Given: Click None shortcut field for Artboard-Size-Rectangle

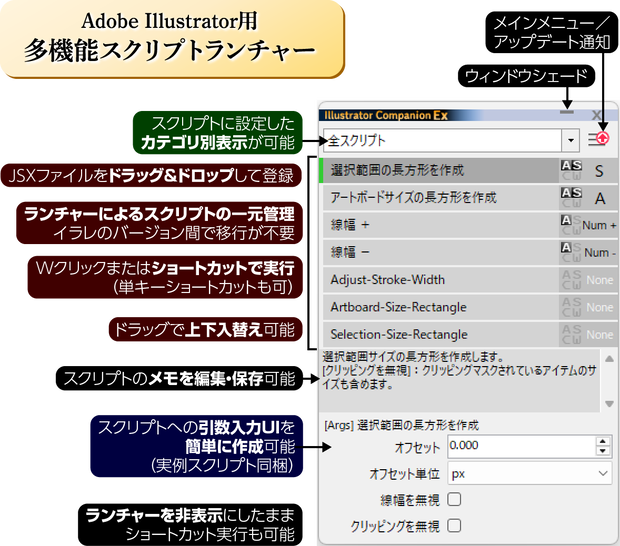Looking at the screenshot, I should click(599, 307).
